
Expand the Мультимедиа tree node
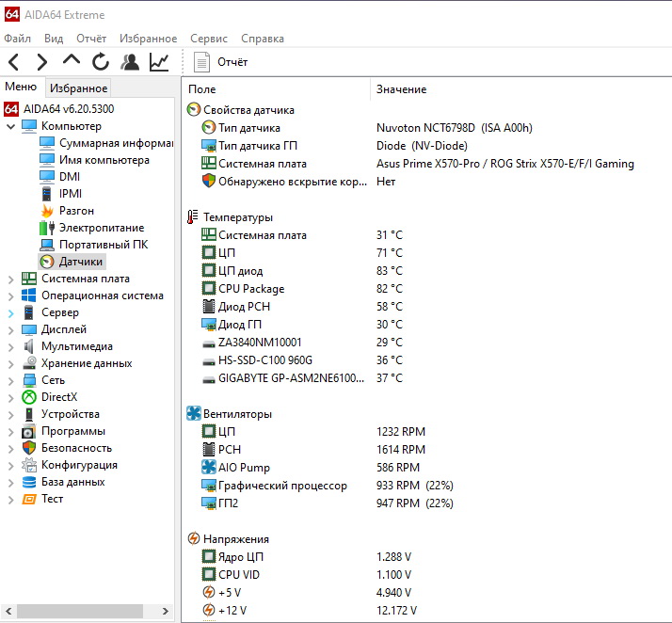[x=10, y=346]
